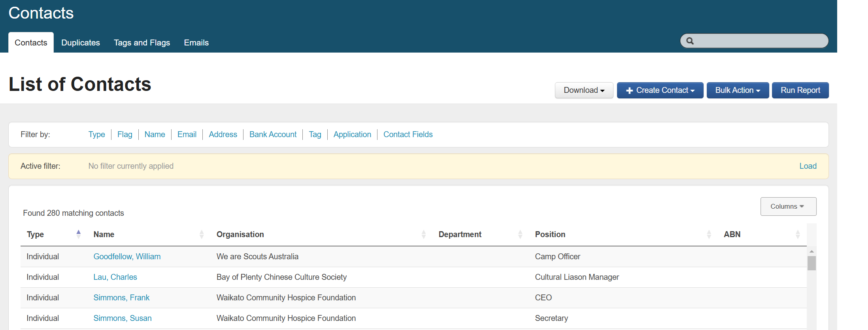Expand the Create Contact menu
The height and width of the screenshot is (330, 868).
click(x=660, y=91)
